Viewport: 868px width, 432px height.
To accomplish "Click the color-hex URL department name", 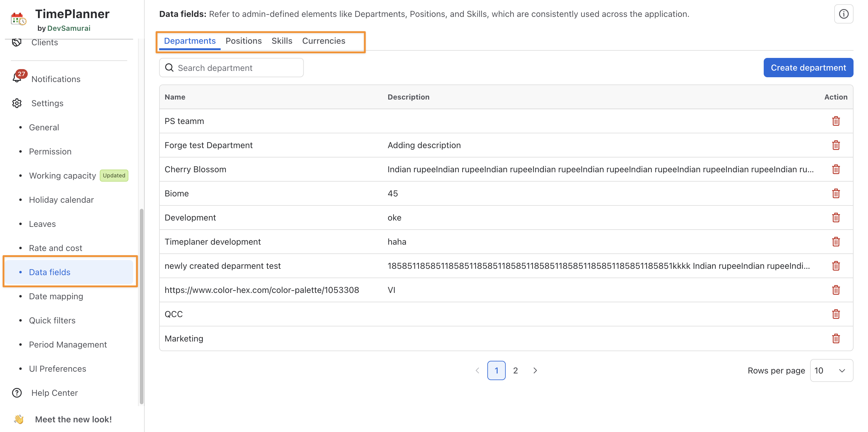I will click(x=262, y=290).
